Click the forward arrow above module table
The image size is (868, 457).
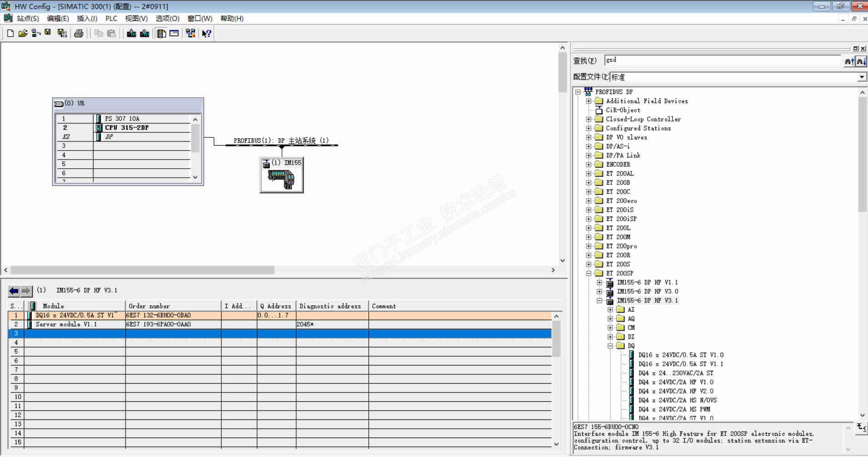point(26,291)
